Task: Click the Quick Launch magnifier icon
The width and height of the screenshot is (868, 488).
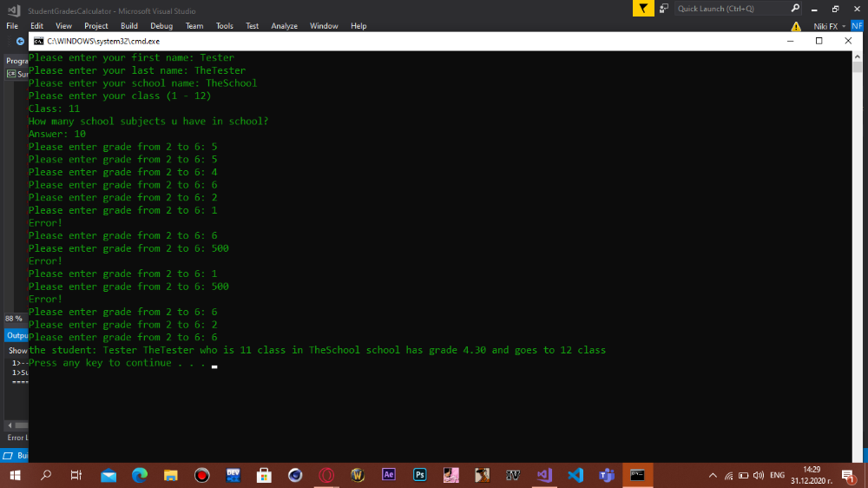Action: pyautogui.click(x=795, y=9)
